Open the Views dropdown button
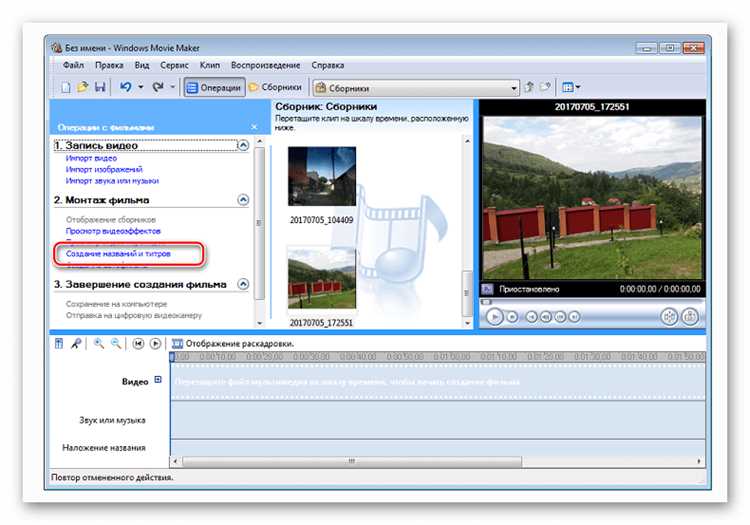Image resolution: width=750 pixels, height=525 pixels. click(x=571, y=88)
